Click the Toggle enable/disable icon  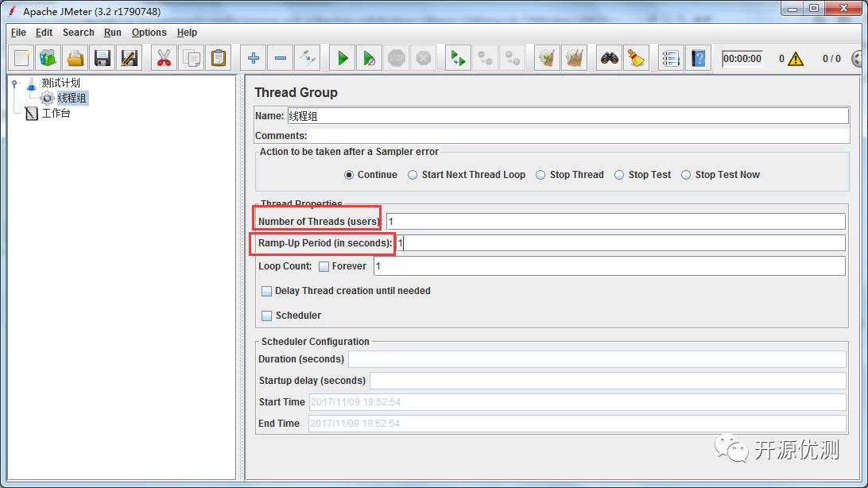pyautogui.click(x=308, y=58)
